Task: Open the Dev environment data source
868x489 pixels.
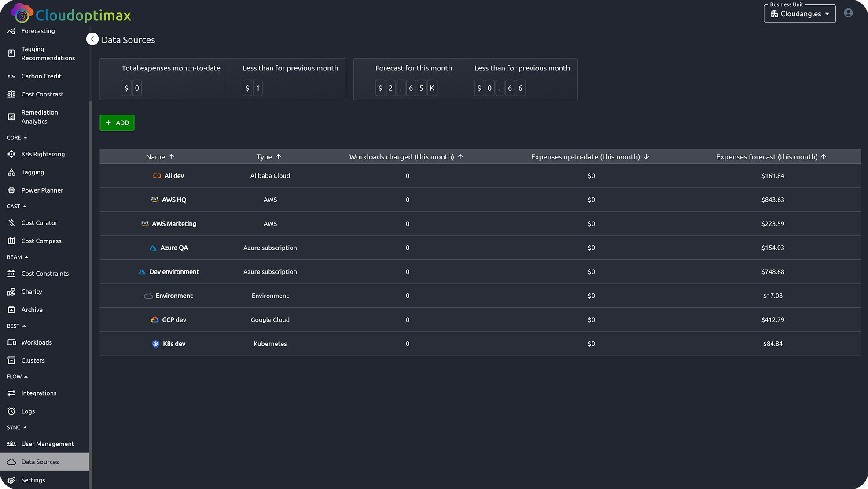Action: pyautogui.click(x=174, y=272)
